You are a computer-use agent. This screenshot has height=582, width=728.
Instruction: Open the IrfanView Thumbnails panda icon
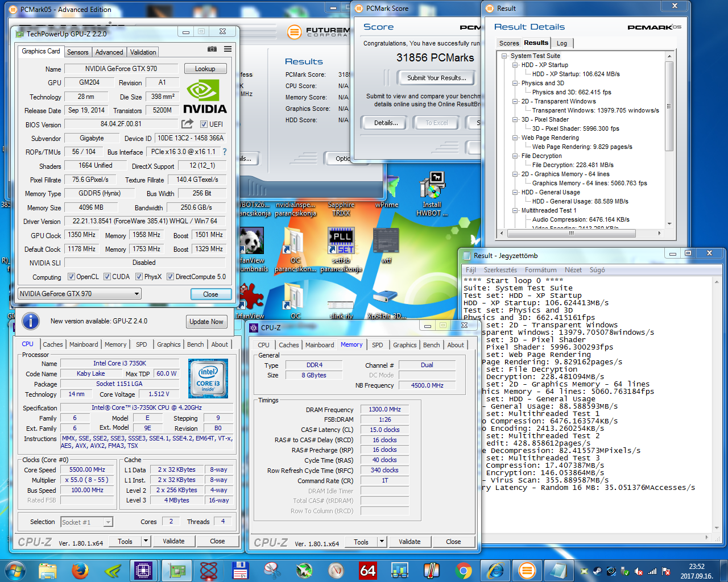tap(252, 249)
